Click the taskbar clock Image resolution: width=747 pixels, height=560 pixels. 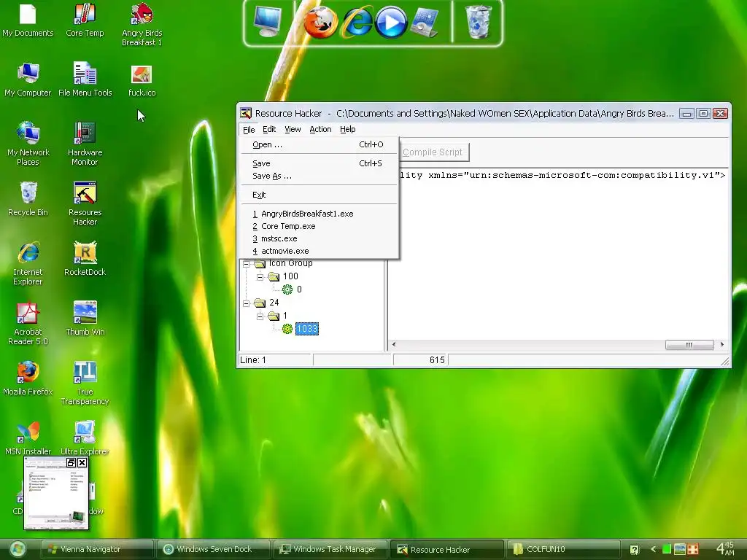(x=725, y=548)
